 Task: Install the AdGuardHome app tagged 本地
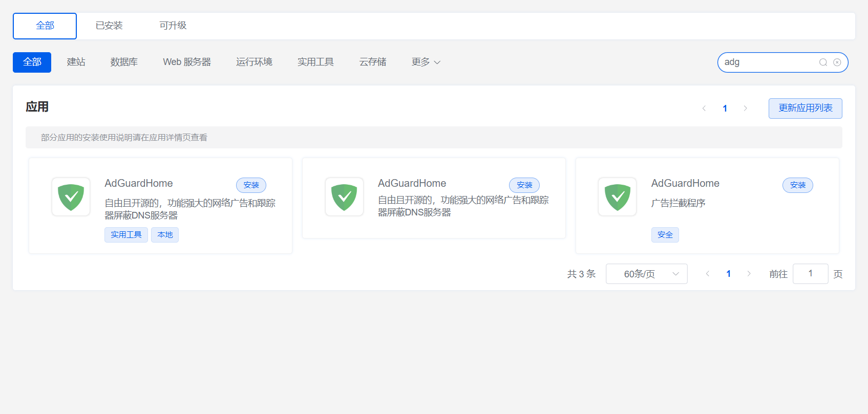pos(251,185)
